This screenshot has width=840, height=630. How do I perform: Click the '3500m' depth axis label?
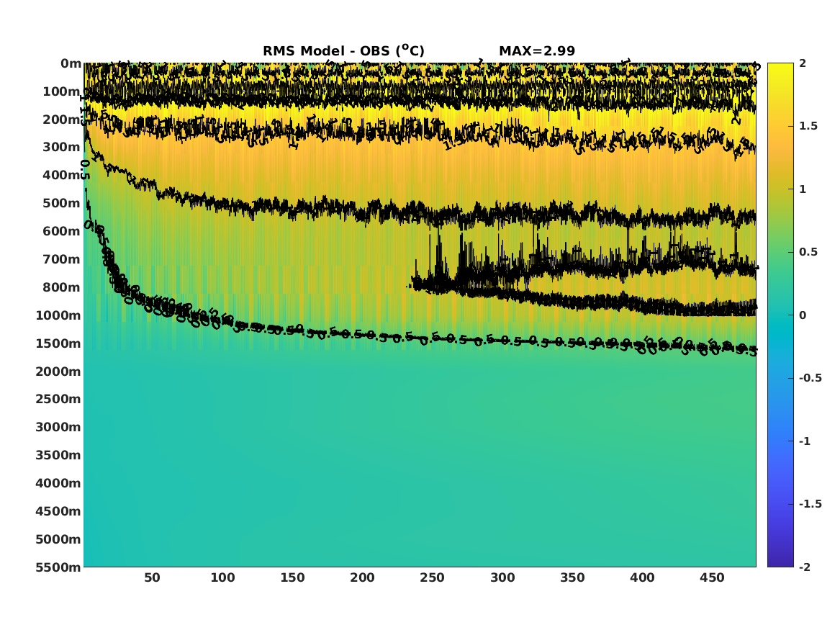(58, 455)
